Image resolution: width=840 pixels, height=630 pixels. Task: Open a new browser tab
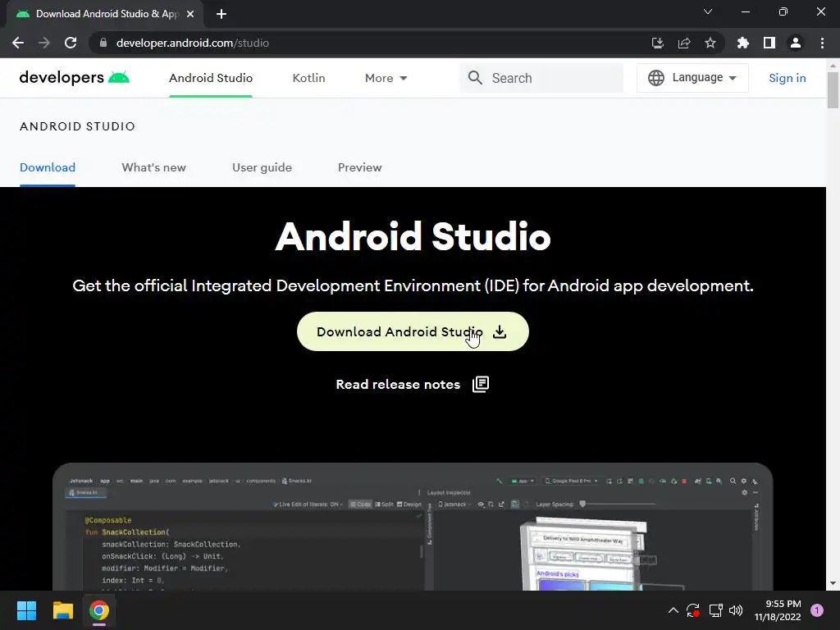click(x=221, y=14)
